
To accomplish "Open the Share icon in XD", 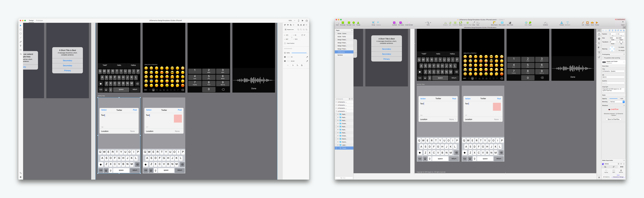I will 307,21.
